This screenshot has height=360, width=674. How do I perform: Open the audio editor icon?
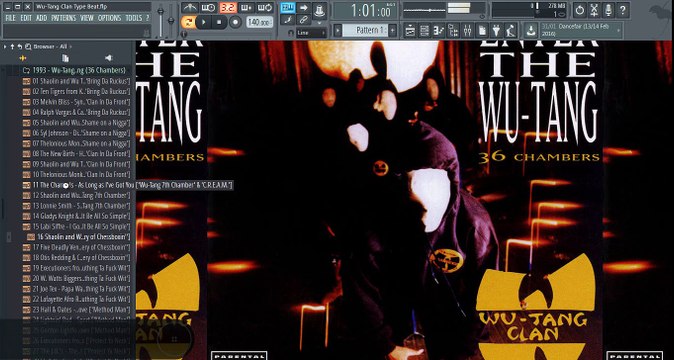pos(594,10)
